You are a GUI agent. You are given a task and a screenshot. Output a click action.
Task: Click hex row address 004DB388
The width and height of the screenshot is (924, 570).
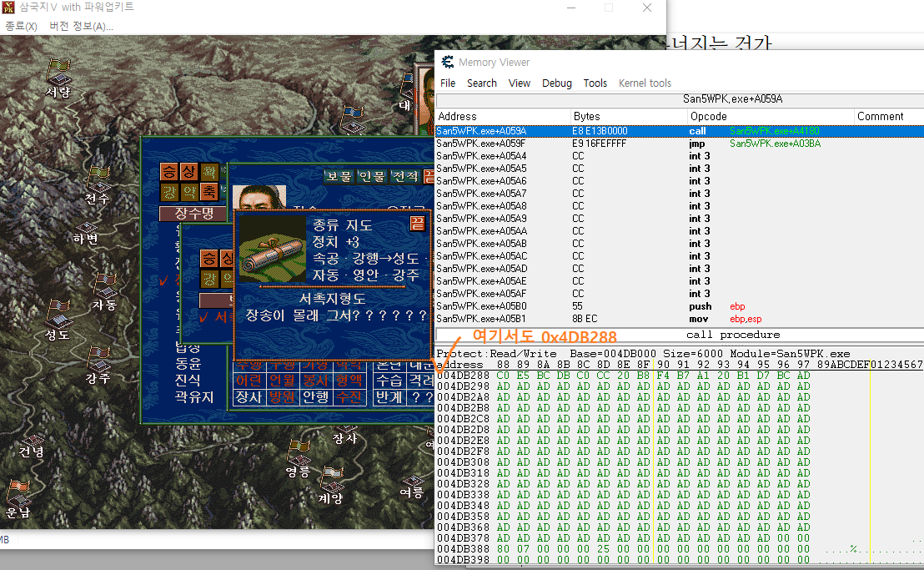(x=463, y=549)
